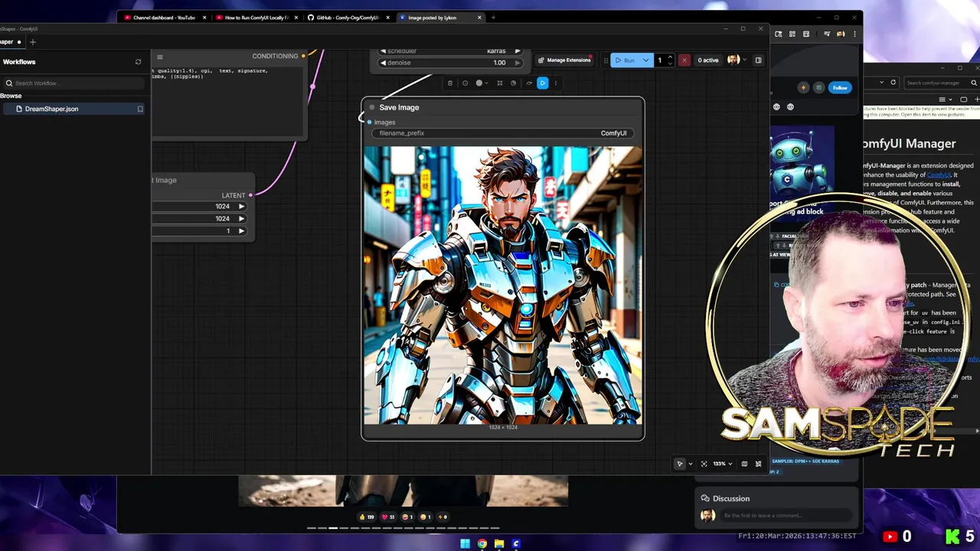This screenshot has width=980, height=551.
Task: Open the 133% zoom level dropdown
Action: click(x=722, y=464)
